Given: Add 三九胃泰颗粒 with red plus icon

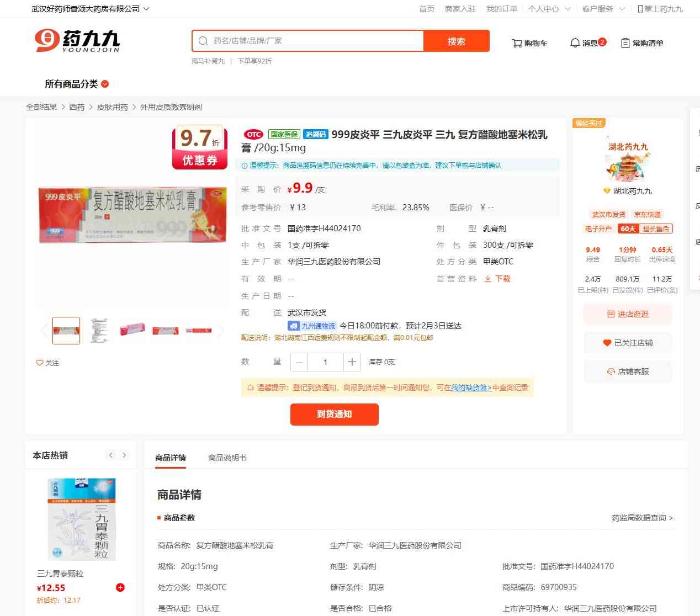Looking at the screenshot, I should coord(120,587).
